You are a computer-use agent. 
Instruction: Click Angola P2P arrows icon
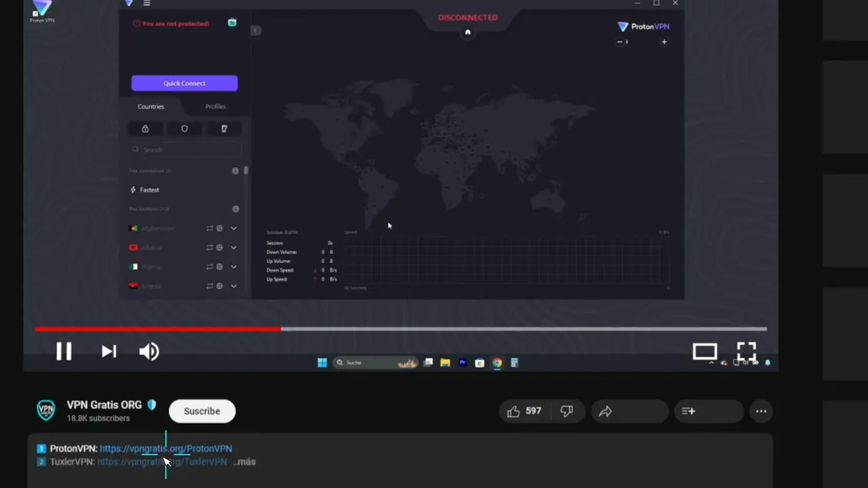click(210, 286)
